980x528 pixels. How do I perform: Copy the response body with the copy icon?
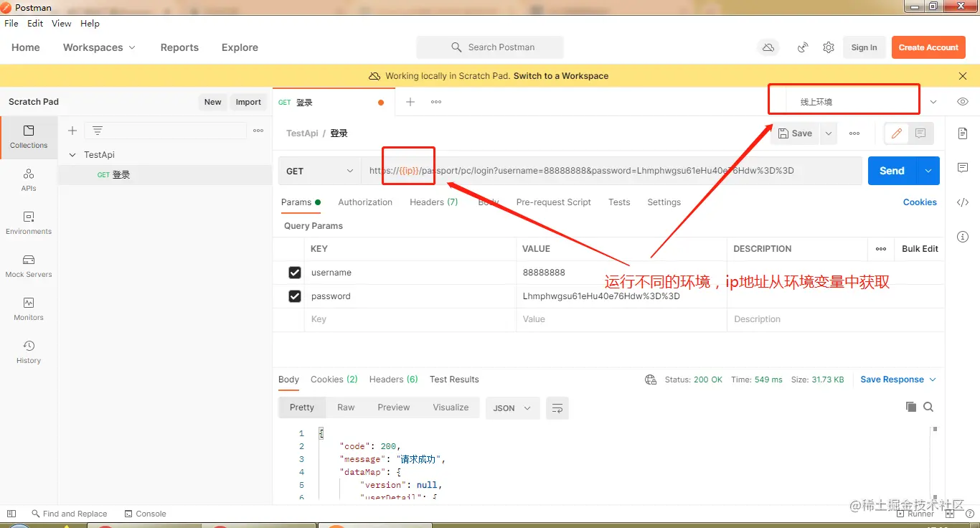[x=911, y=407]
